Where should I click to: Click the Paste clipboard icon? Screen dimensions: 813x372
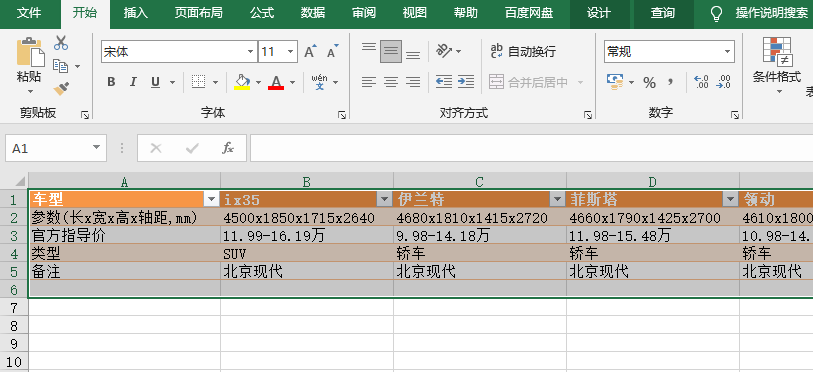[30, 52]
